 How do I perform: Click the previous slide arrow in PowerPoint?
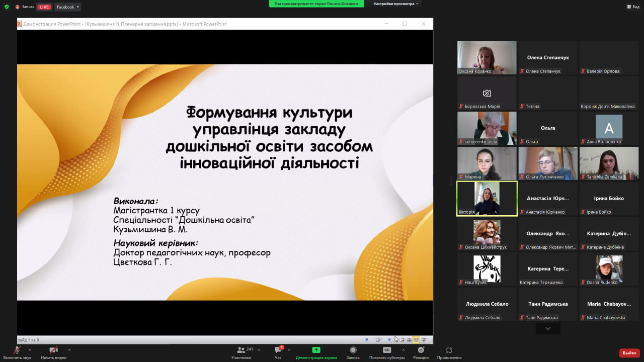[367, 339]
